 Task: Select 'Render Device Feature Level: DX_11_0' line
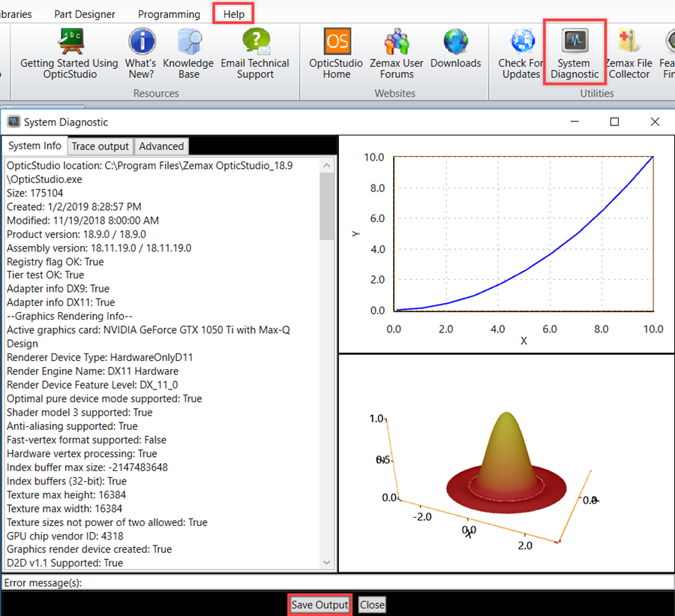pyautogui.click(x=92, y=385)
